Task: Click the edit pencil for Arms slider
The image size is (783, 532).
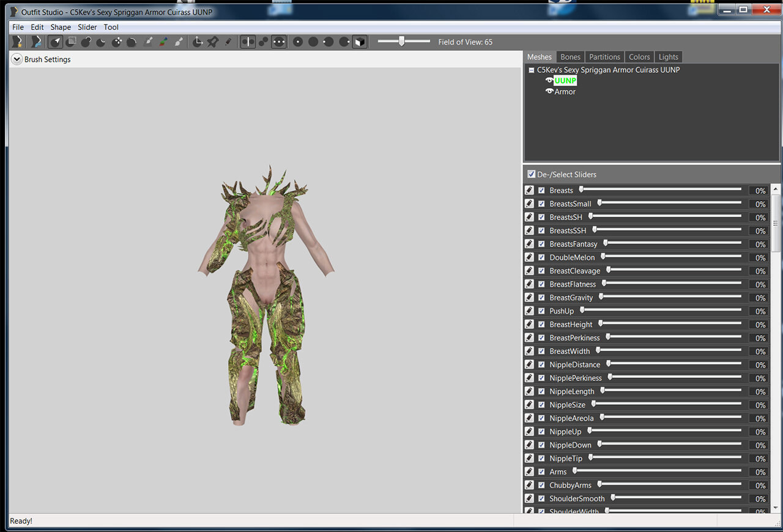Action: (x=530, y=471)
